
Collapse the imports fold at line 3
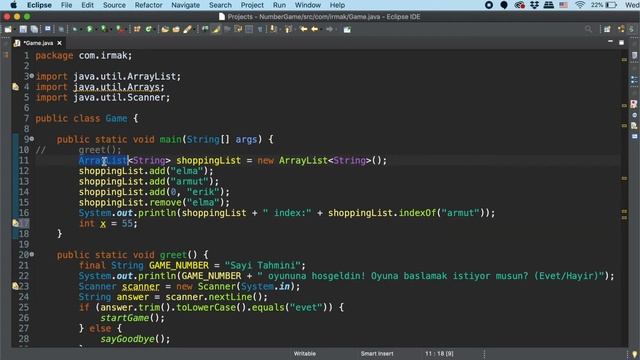tap(32, 76)
